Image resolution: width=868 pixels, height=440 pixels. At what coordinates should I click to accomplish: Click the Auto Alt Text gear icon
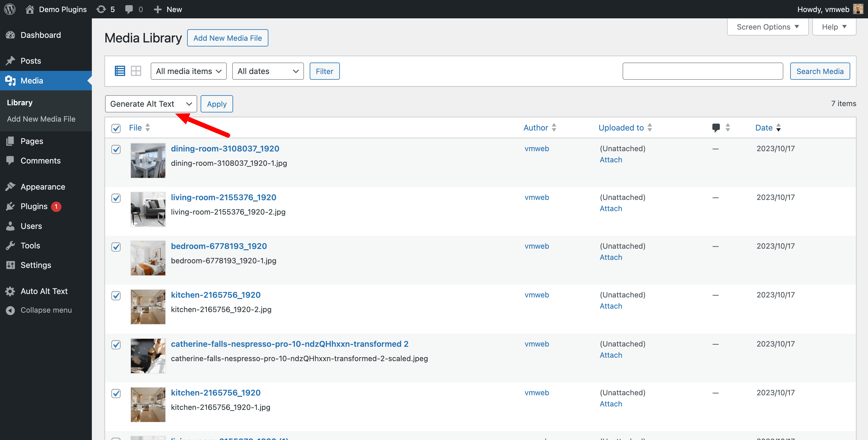tap(10, 291)
